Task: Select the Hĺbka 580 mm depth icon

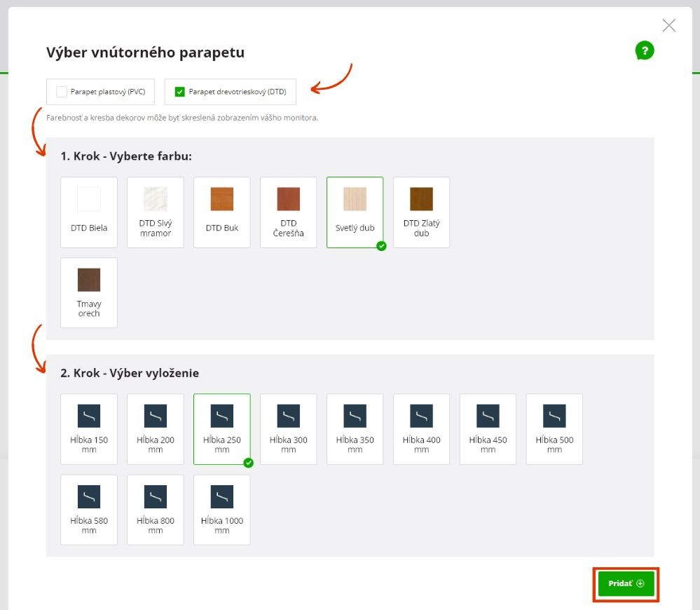Action: (89, 497)
